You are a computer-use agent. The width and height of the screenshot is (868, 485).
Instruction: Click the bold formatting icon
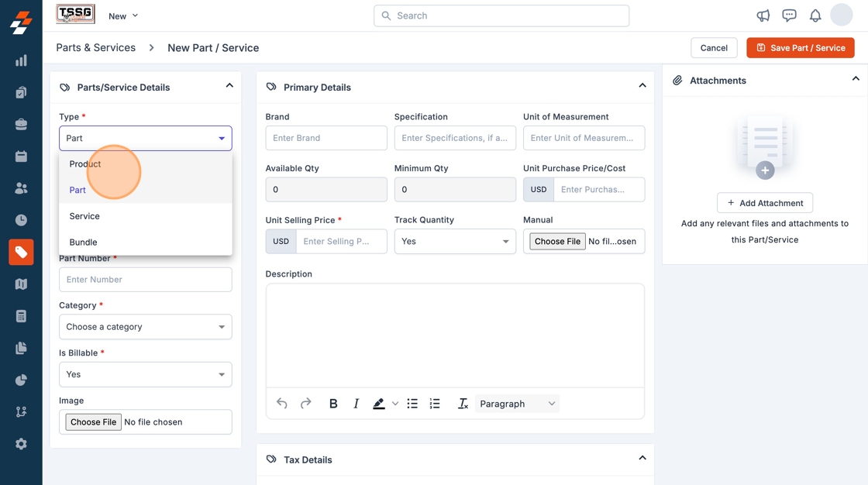(x=333, y=404)
